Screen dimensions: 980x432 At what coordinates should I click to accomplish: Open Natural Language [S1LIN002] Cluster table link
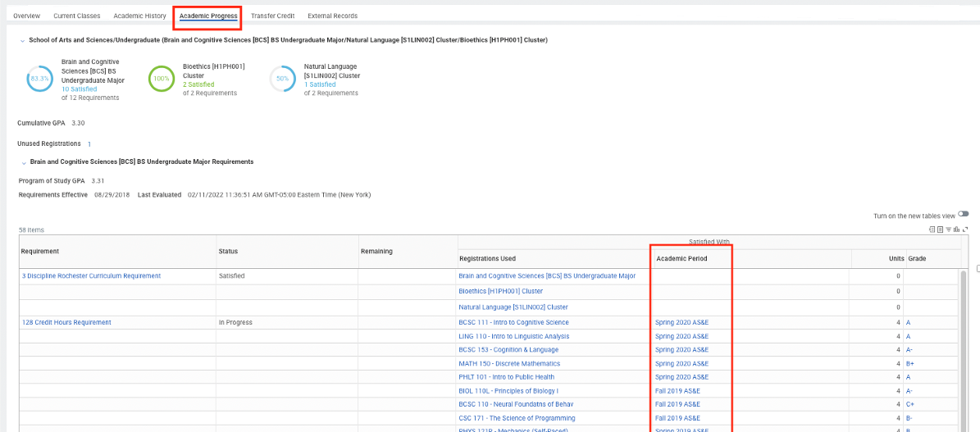pyautogui.click(x=513, y=307)
